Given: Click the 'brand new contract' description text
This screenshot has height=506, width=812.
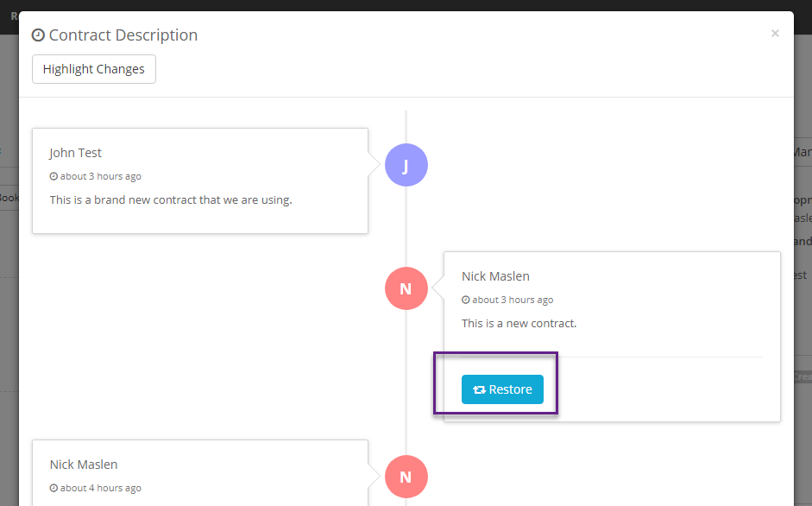Looking at the screenshot, I should coord(171,200).
